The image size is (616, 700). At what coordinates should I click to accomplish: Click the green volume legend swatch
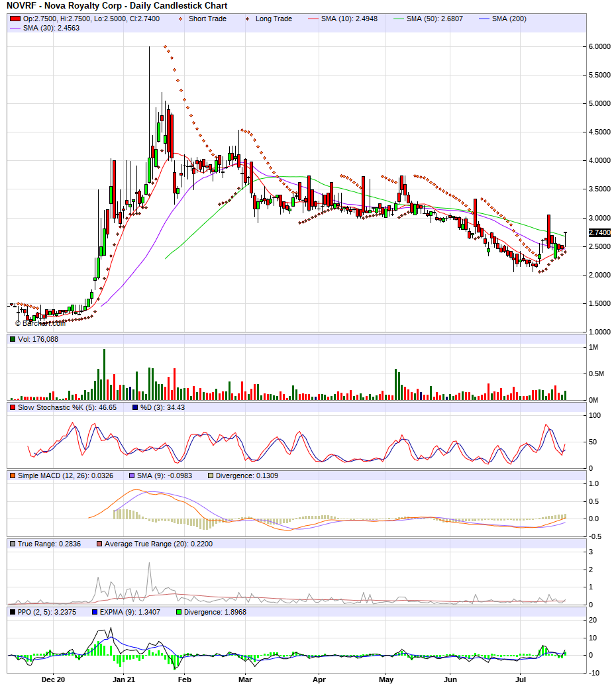[x=13, y=339]
